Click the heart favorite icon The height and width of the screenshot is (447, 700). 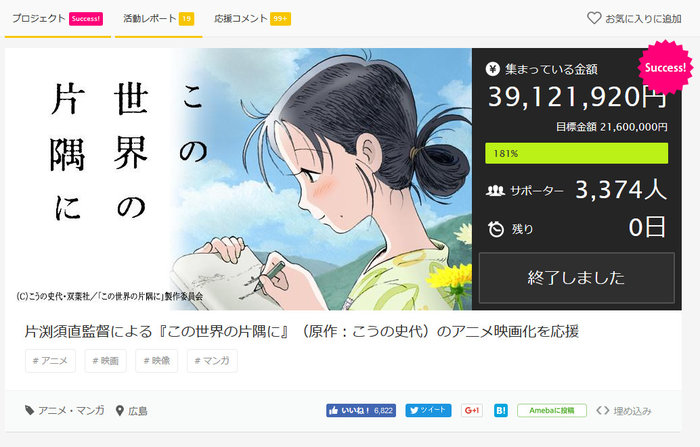594,18
